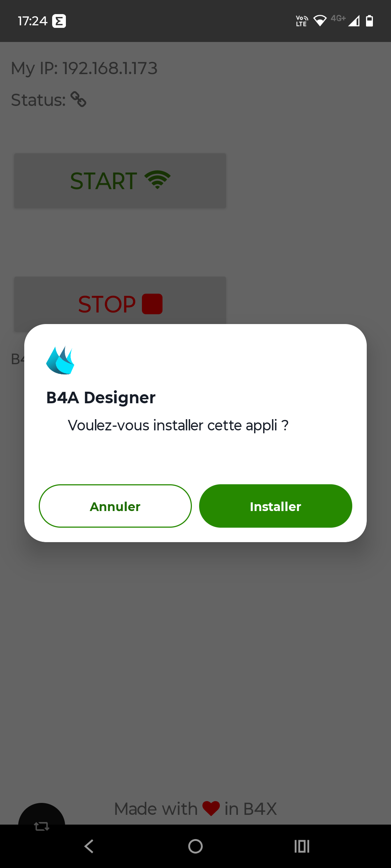391x868 pixels.
Task: Tap the red heart icon
Action: (211, 808)
